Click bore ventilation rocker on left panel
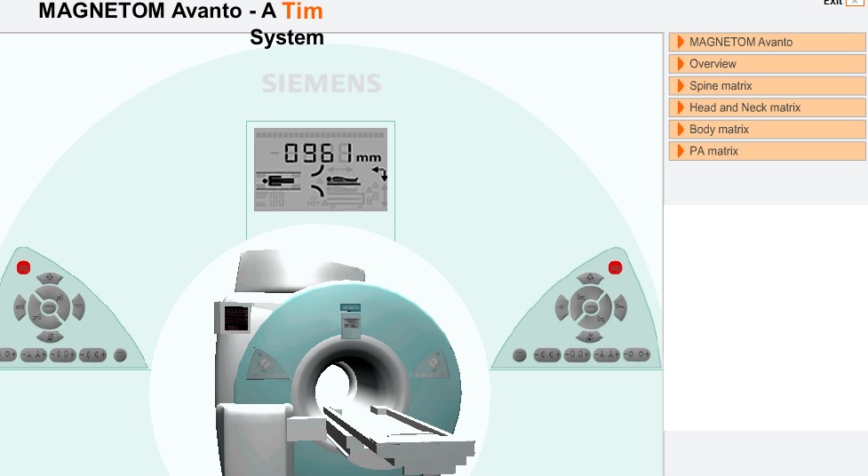 pyautogui.click(x=33, y=355)
